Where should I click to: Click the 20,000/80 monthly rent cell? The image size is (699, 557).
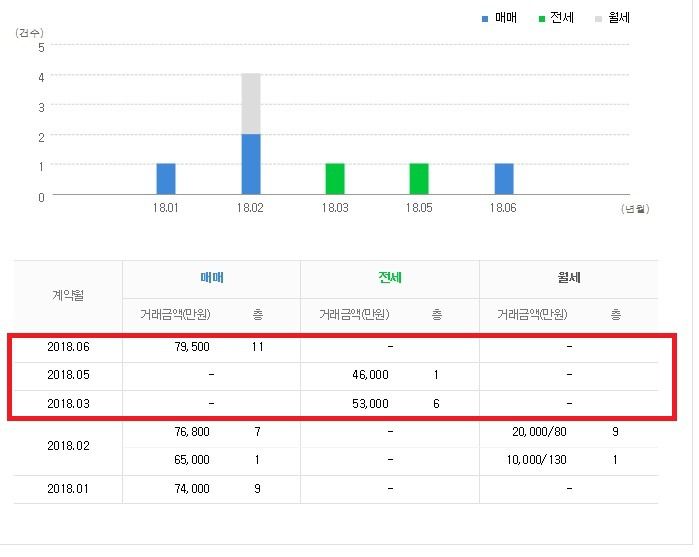point(539,432)
